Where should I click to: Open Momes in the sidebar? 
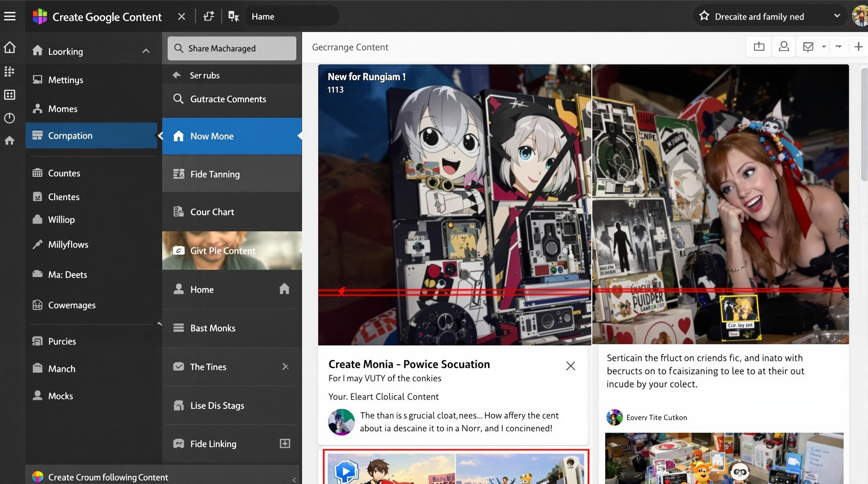coord(91,109)
